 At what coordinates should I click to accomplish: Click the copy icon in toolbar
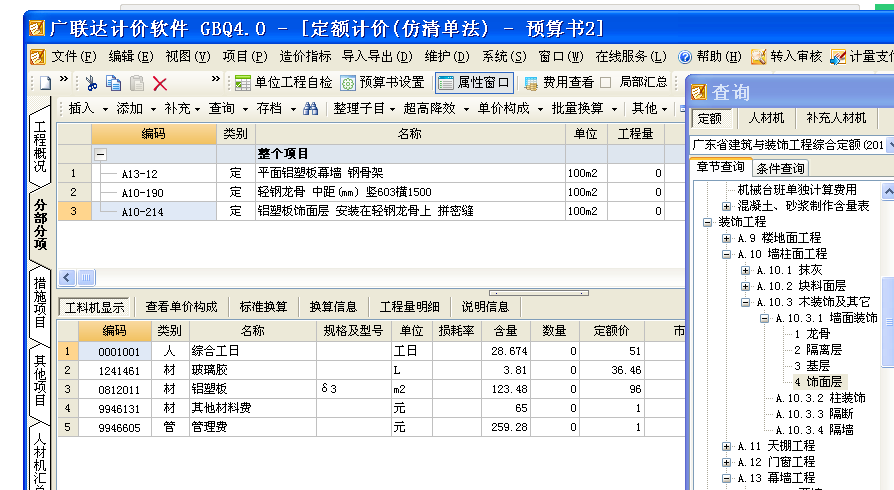pyautogui.click(x=113, y=83)
